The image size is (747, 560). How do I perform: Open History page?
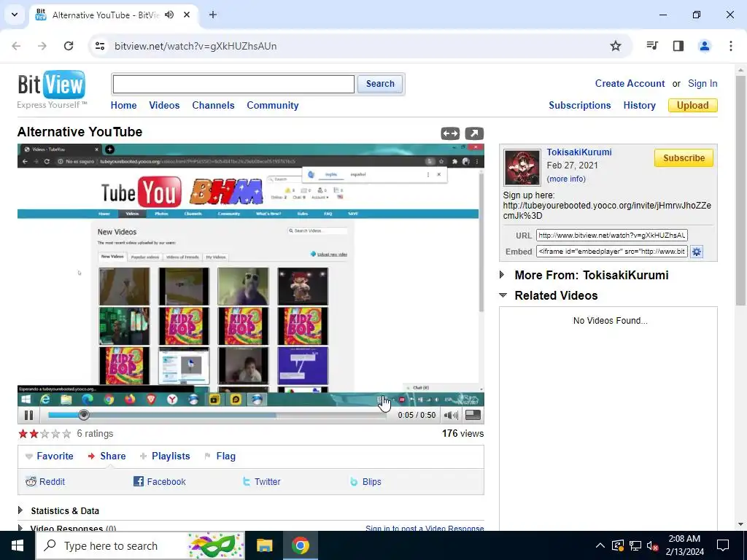coord(639,105)
